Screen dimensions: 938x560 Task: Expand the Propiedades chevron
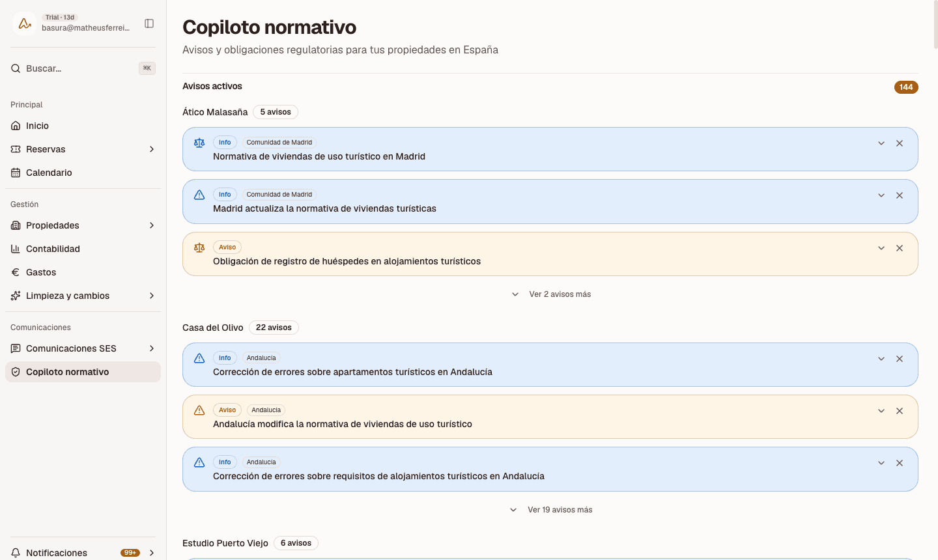tap(152, 225)
